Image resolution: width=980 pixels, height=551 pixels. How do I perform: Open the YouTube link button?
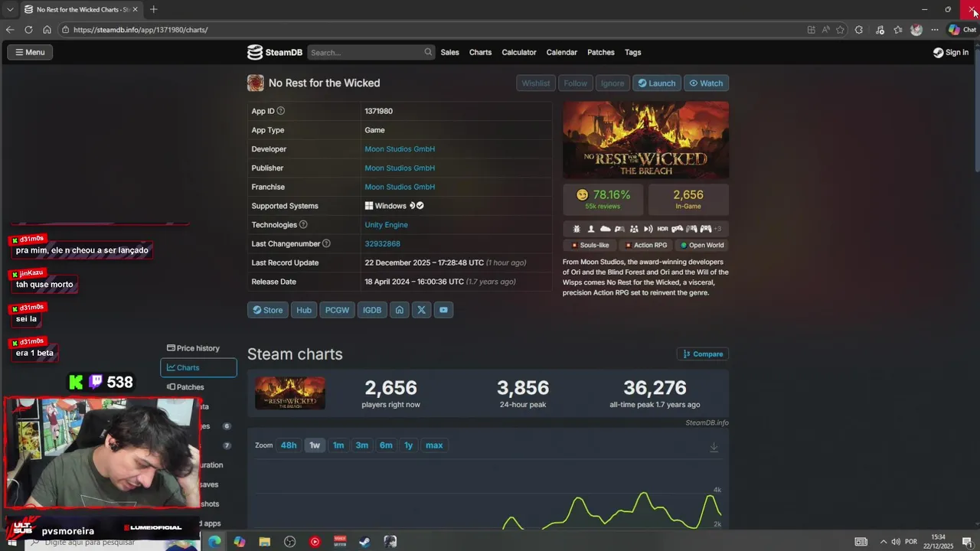(443, 310)
